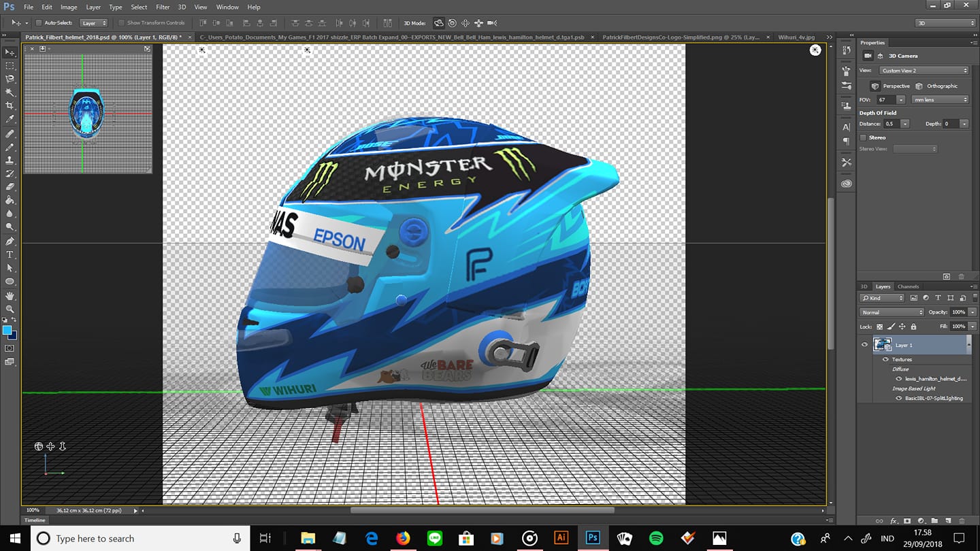This screenshot has height=551, width=980.
Task: Select the Blur tool
Action: coord(10,214)
